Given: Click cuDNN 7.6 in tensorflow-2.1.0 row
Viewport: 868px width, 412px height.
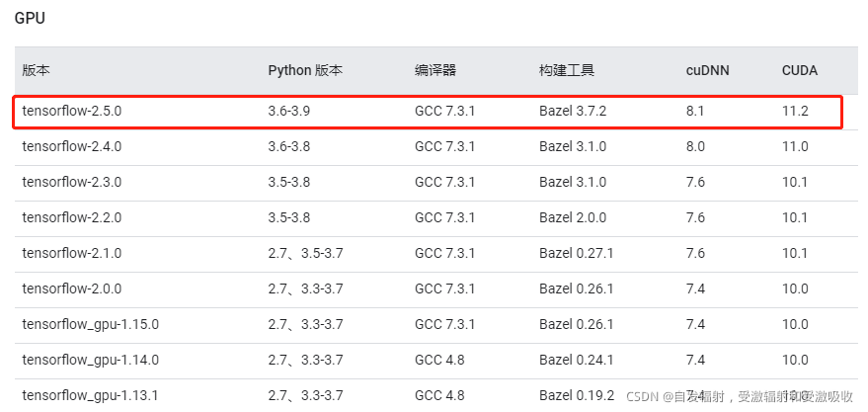Looking at the screenshot, I should click(695, 253).
